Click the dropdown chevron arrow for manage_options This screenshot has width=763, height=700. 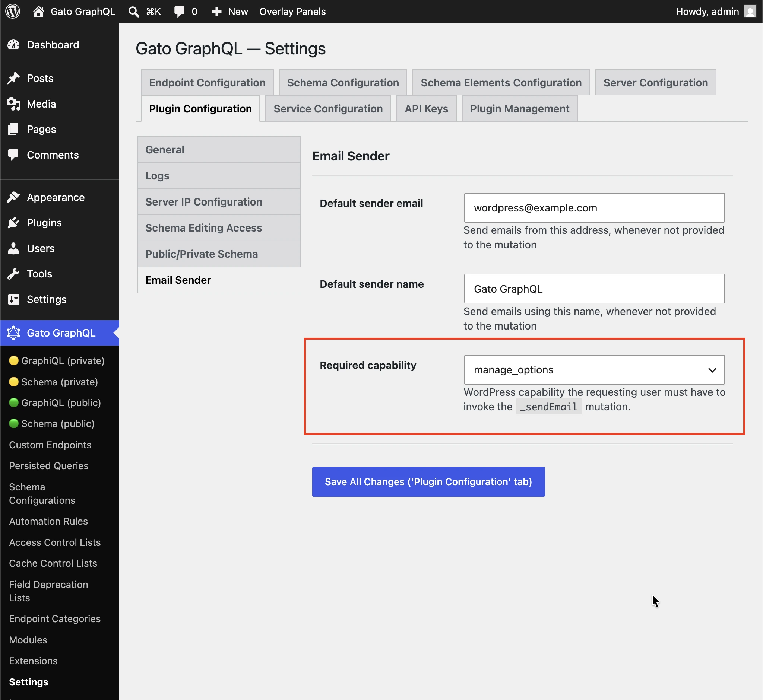712,370
